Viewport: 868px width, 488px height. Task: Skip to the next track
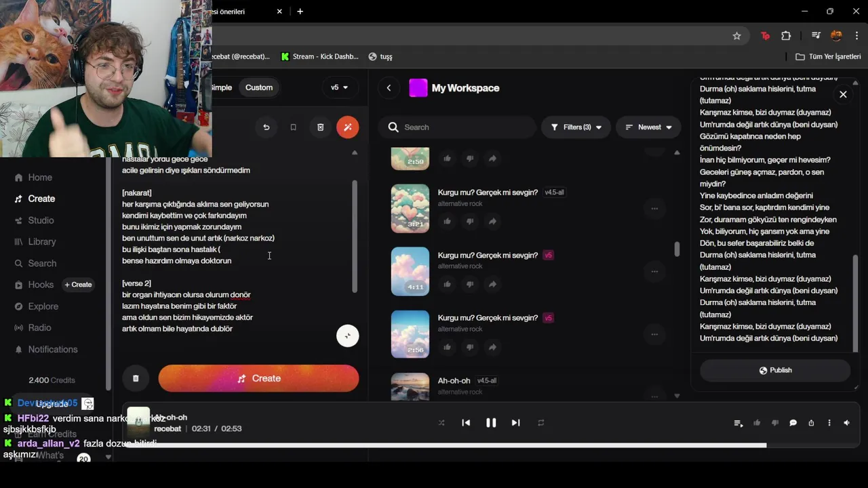(x=515, y=422)
